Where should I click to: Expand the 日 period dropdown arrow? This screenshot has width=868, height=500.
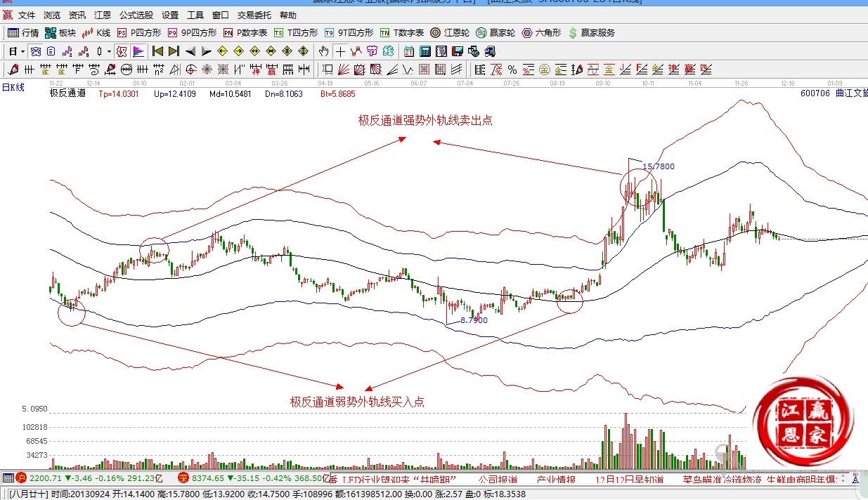[22, 51]
